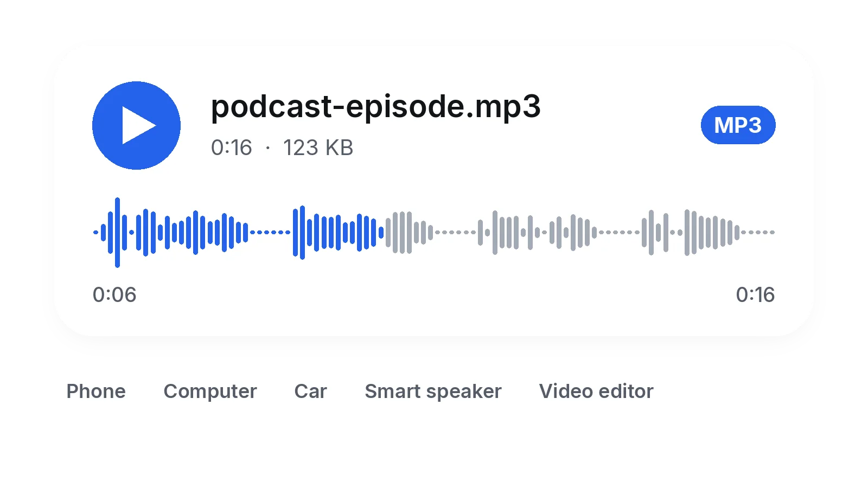Click the 0:06 elapsed time label
868x488 pixels.
tap(114, 294)
